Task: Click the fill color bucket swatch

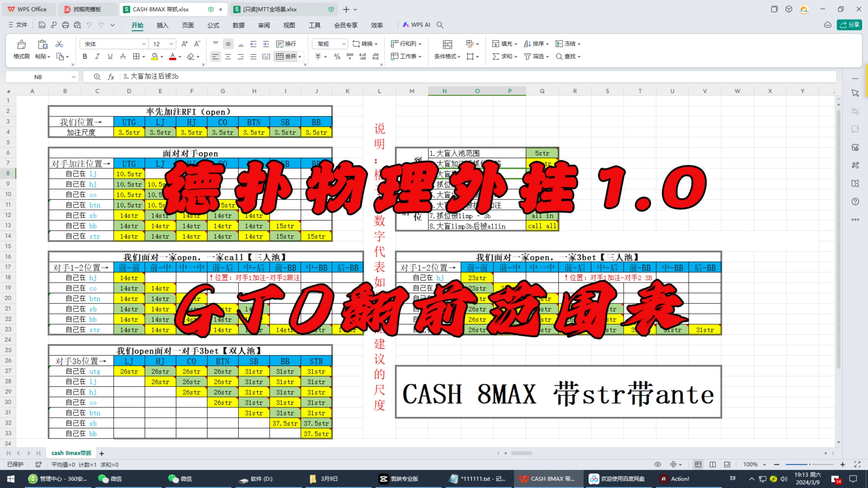Action: (154, 56)
